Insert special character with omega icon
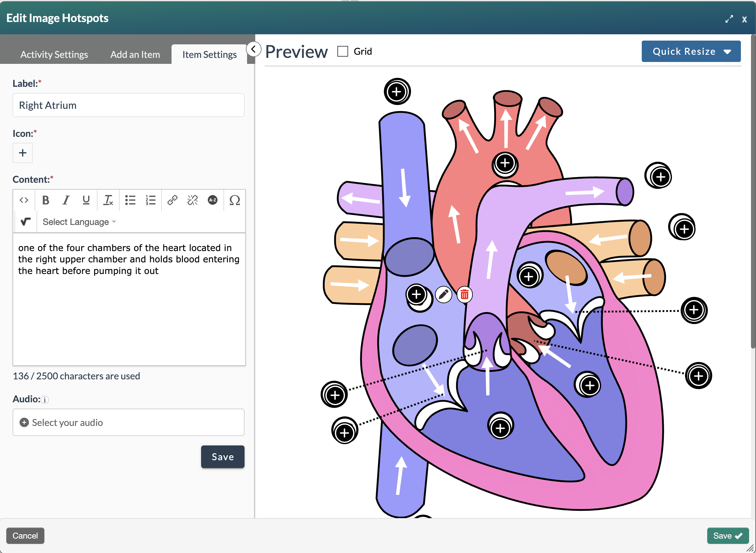The height and width of the screenshot is (553, 756). click(234, 200)
